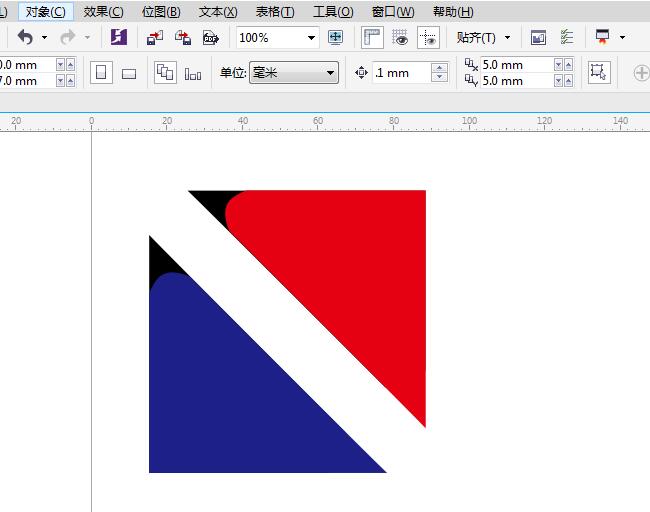The image size is (650, 512).
Task: Toggle show rulers button
Action: click(x=372, y=38)
